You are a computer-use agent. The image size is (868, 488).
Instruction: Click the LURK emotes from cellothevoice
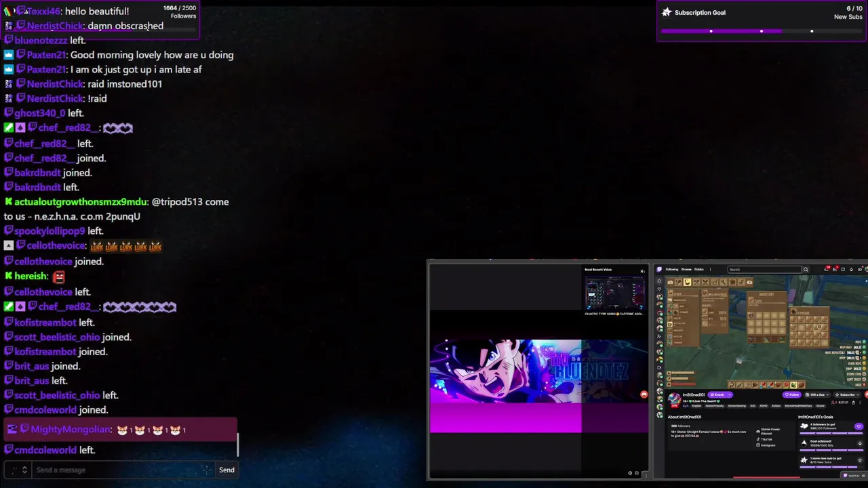point(126,247)
